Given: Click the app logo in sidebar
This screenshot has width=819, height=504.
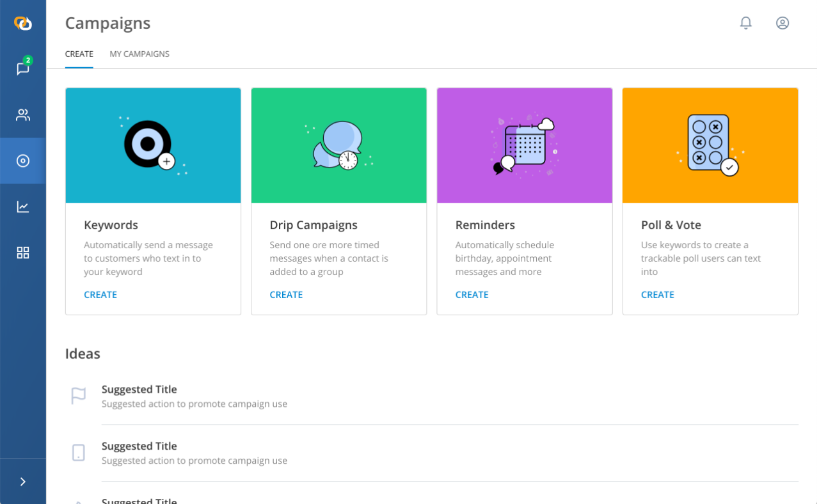Looking at the screenshot, I should click(x=23, y=23).
